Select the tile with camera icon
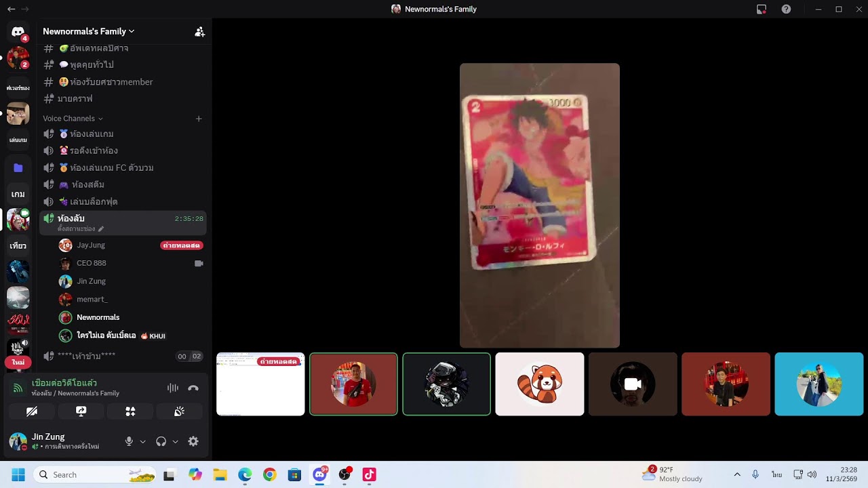Image resolution: width=868 pixels, height=488 pixels. point(633,384)
